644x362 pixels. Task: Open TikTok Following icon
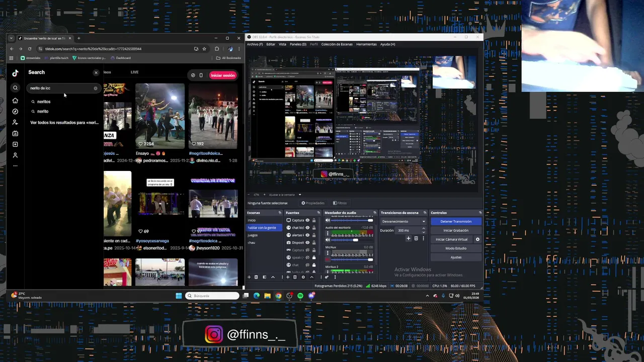(x=15, y=122)
